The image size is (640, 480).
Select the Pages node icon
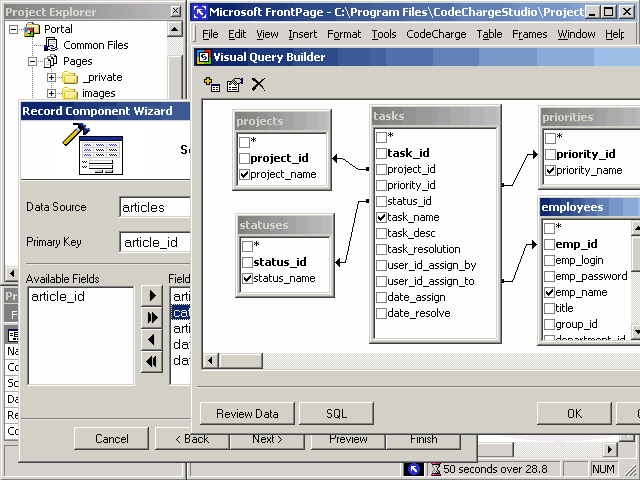click(x=51, y=61)
